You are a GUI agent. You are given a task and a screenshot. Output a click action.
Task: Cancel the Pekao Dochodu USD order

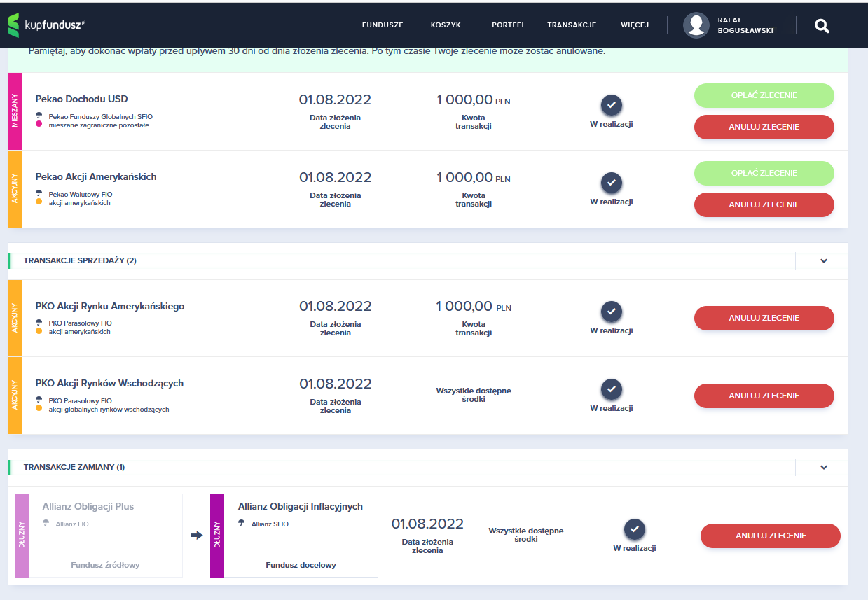[764, 127]
